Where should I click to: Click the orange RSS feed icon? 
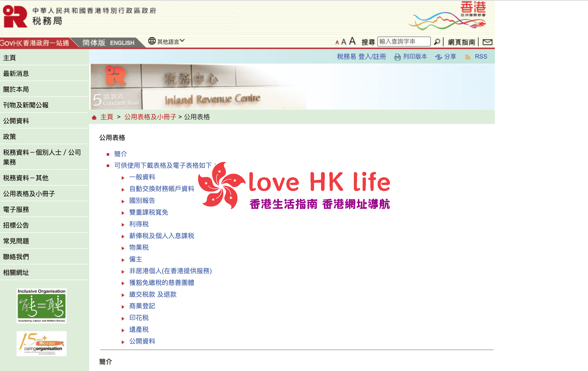click(467, 57)
